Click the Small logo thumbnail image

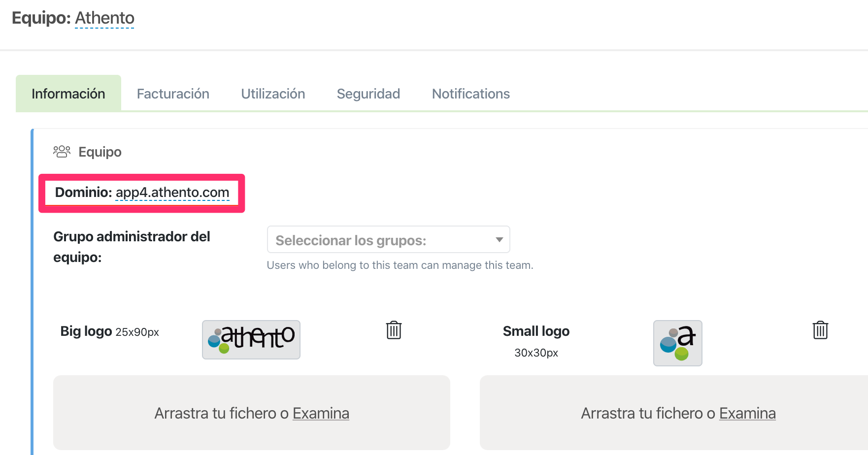pos(677,343)
